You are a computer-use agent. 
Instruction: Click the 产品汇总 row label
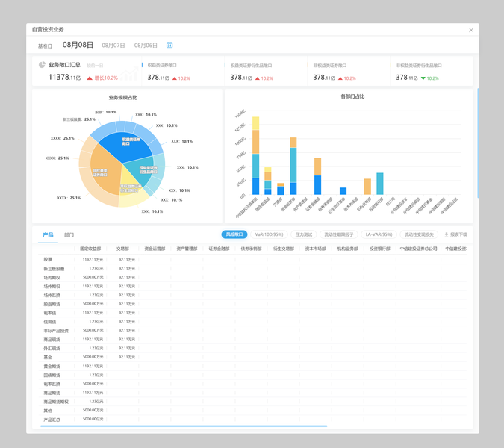click(x=52, y=420)
